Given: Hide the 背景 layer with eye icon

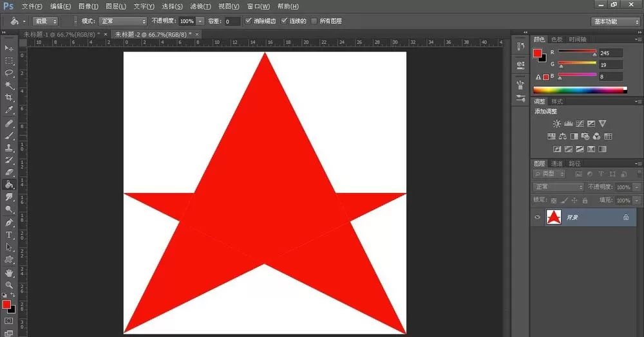Looking at the screenshot, I should coord(537,217).
